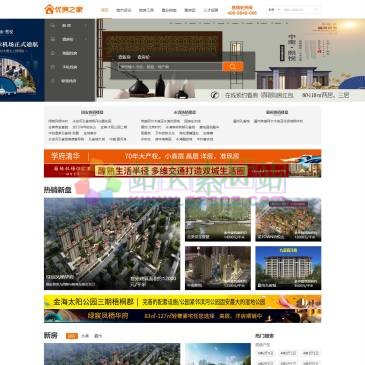Click the bottom icon in the dark sidebar menu

(x=52, y=81)
